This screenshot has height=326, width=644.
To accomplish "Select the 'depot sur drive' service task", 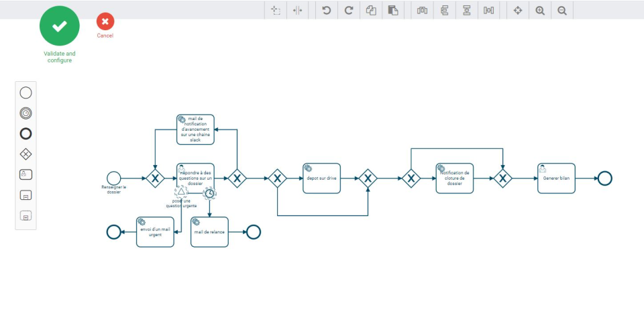I will tap(321, 178).
